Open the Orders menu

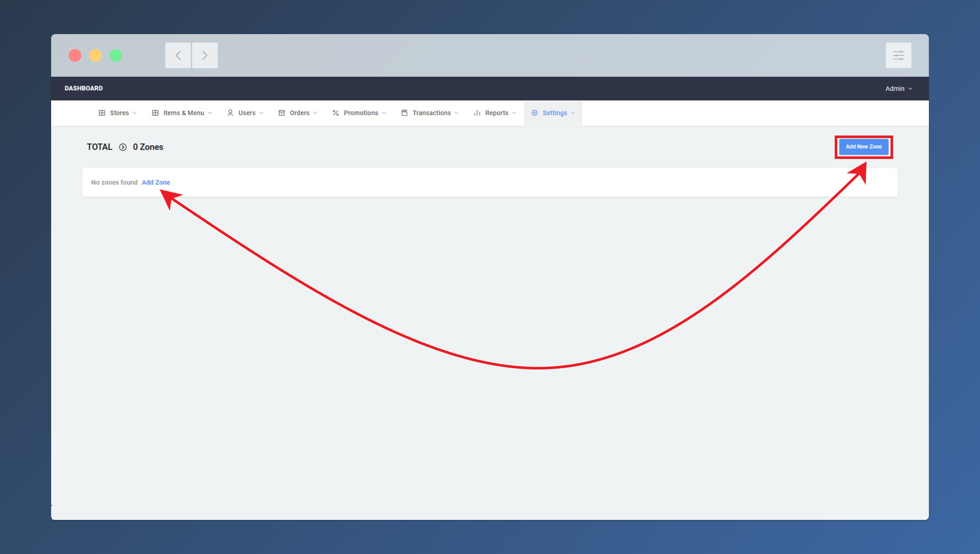pos(298,113)
